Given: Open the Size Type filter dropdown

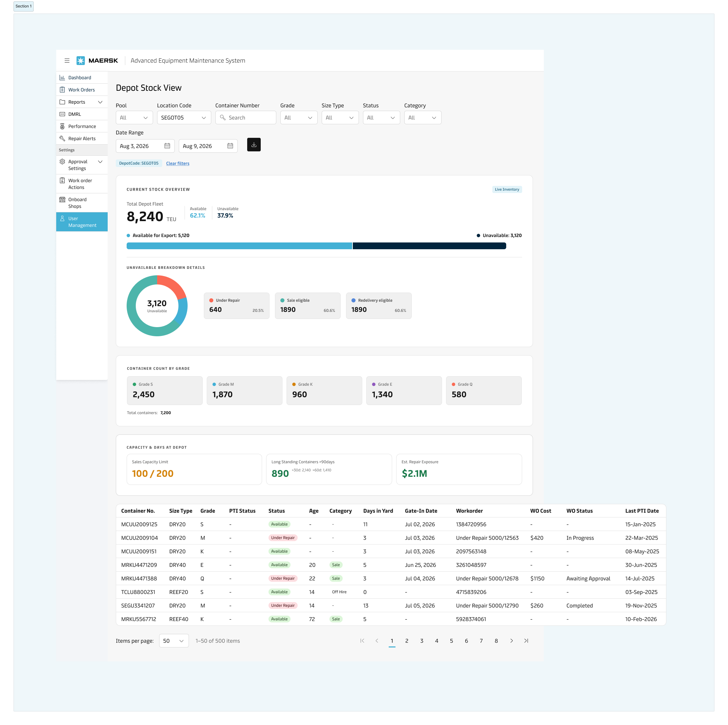Looking at the screenshot, I should [340, 118].
